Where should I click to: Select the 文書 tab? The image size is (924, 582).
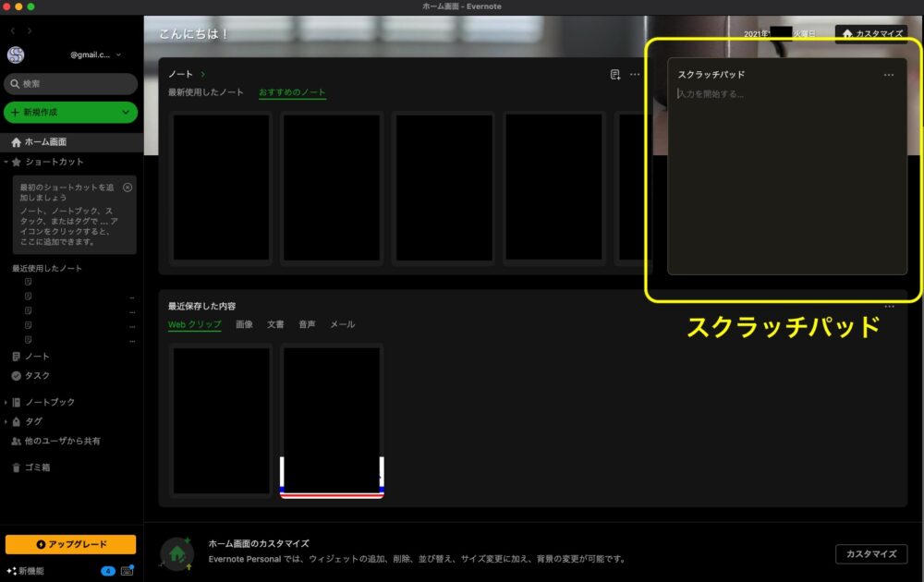(x=275, y=324)
